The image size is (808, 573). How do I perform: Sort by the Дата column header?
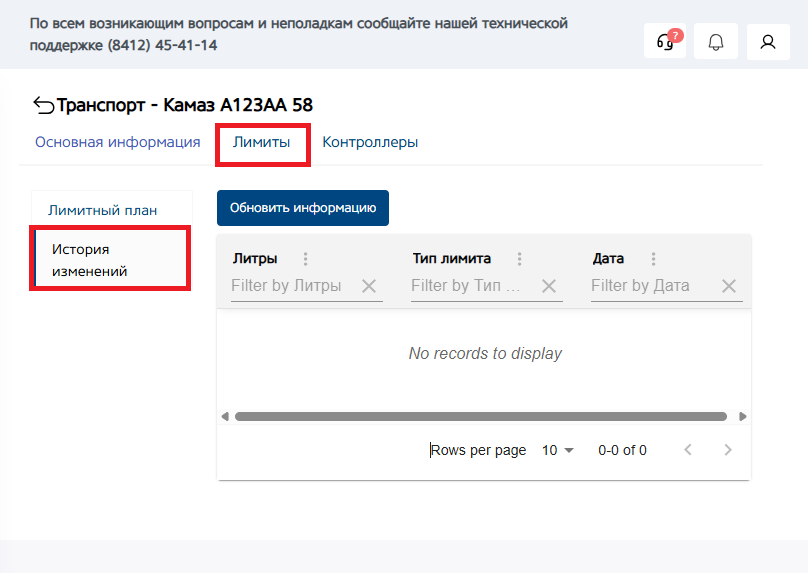tap(608, 259)
